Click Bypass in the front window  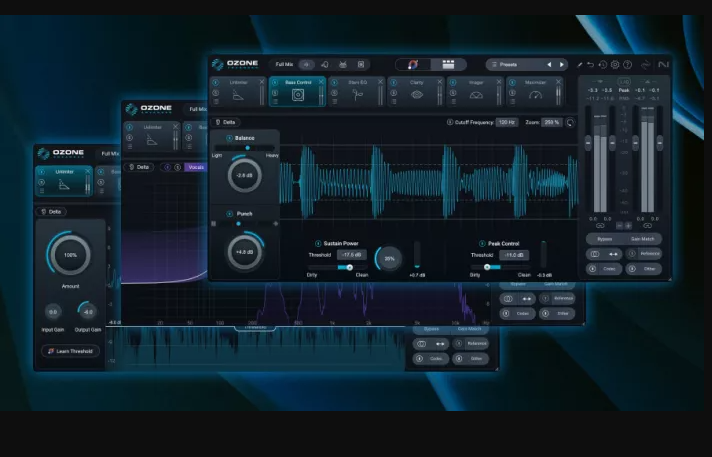604,239
